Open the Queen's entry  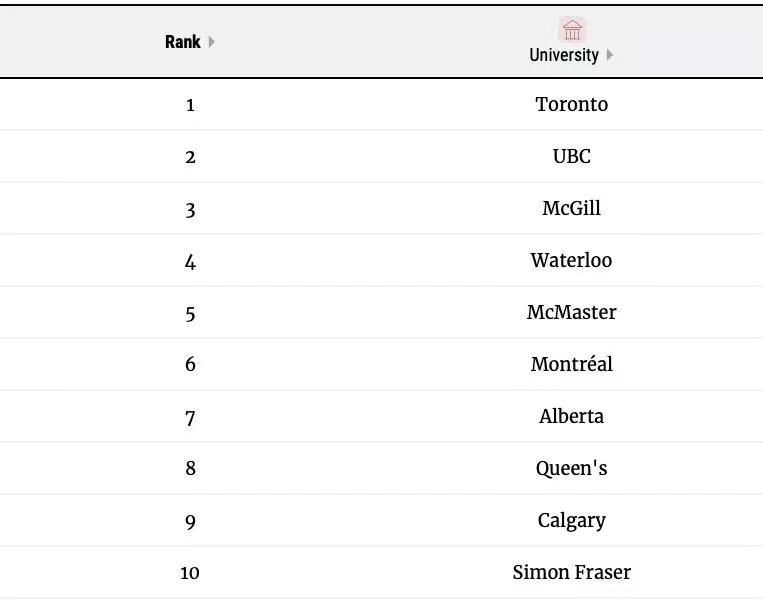click(572, 469)
